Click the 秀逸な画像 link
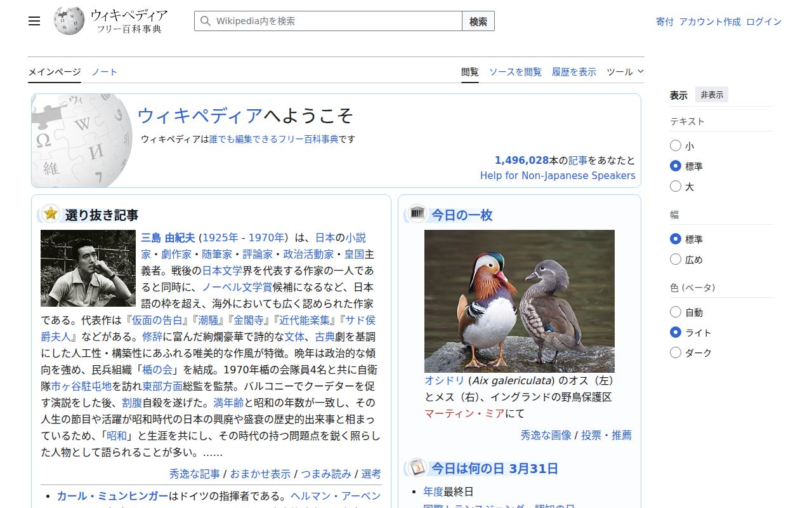812x508 pixels. pyautogui.click(x=546, y=435)
